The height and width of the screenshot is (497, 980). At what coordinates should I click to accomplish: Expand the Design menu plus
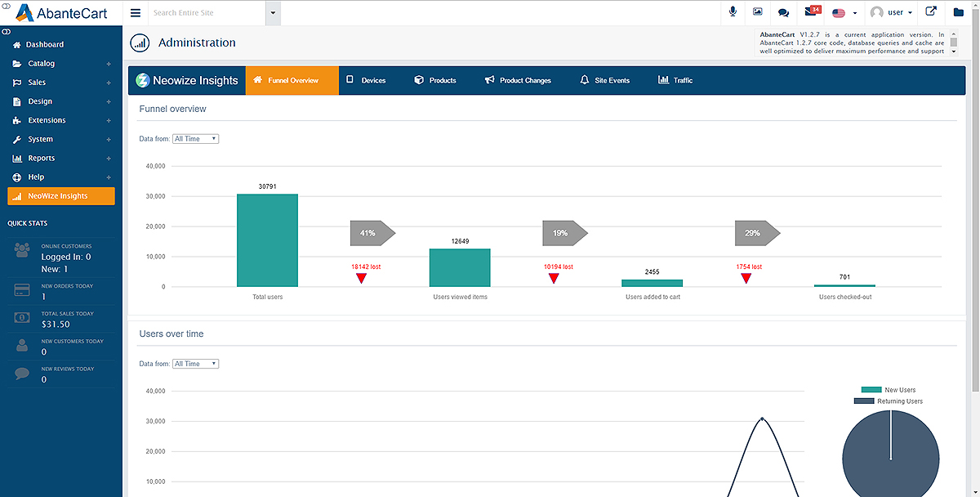(x=109, y=101)
